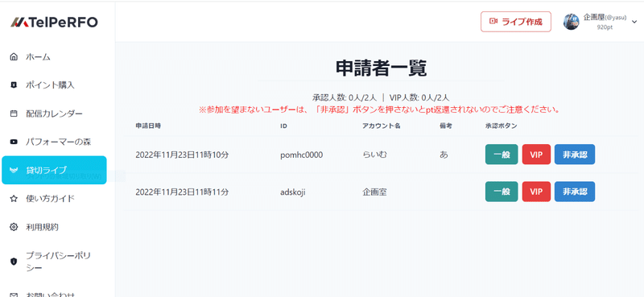This screenshot has width=644, height=297.
Task: Approve pomhc0000 as VIP
Action: (x=536, y=155)
